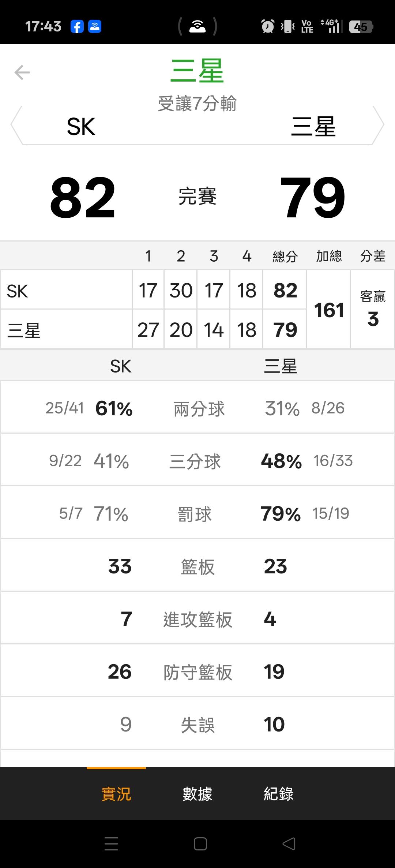Tap the battery indicator showing 45

(x=361, y=27)
